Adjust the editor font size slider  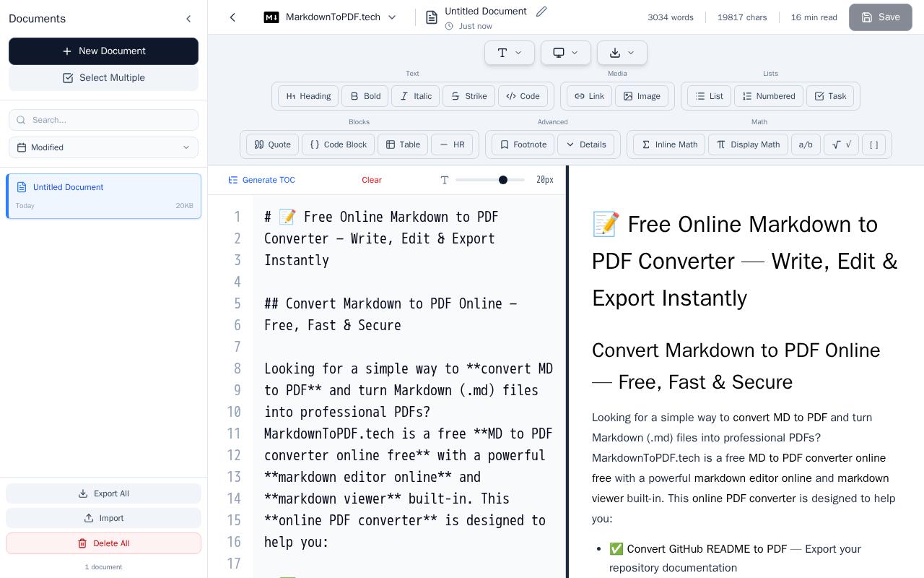point(490,180)
